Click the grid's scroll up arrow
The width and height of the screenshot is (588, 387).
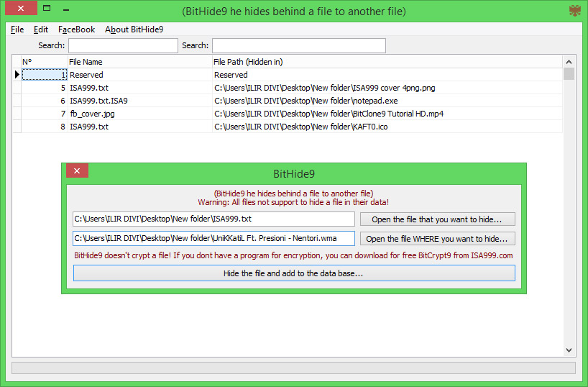coord(569,62)
